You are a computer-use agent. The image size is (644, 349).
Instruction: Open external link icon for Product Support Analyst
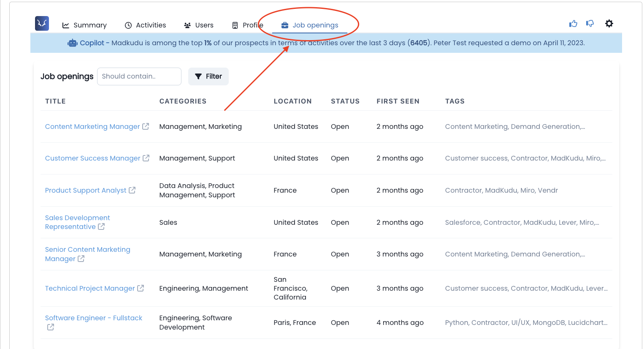[x=132, y=190]
